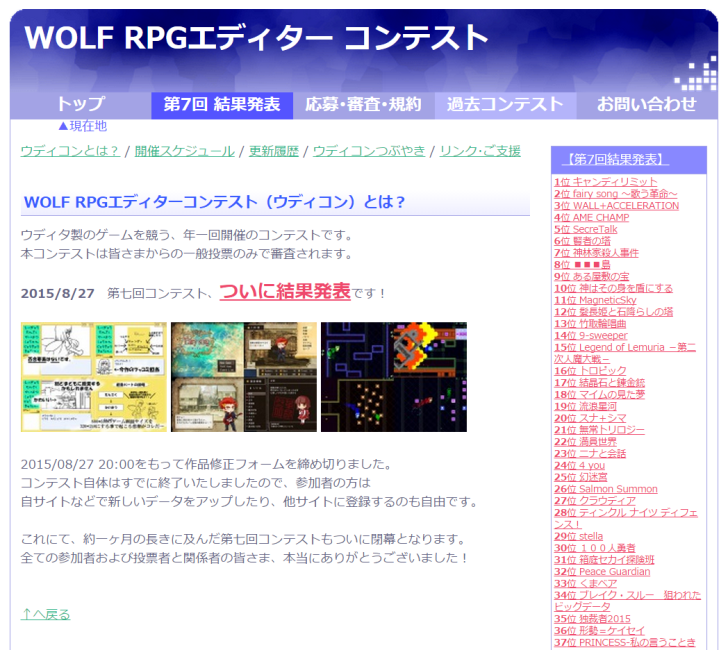
Task: Open 4位 AME CHAMP entry
Action: pyautogui.click(x=592, y=217)
